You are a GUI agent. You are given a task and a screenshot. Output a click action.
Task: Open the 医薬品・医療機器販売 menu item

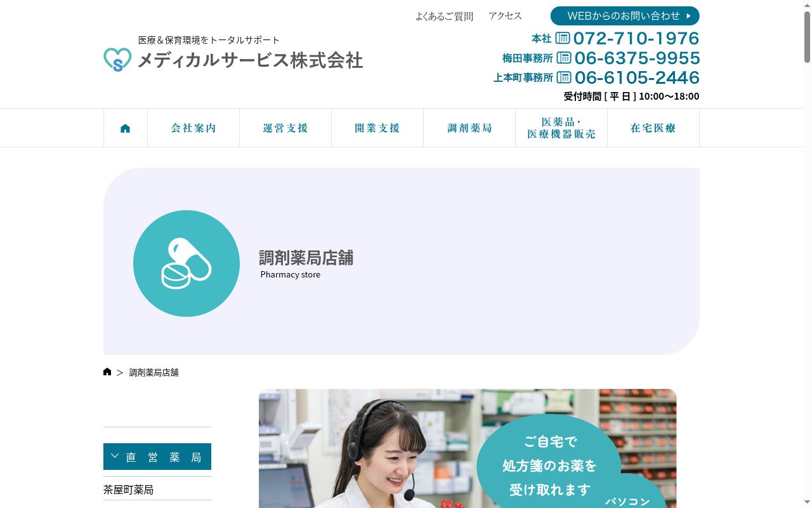561,128
